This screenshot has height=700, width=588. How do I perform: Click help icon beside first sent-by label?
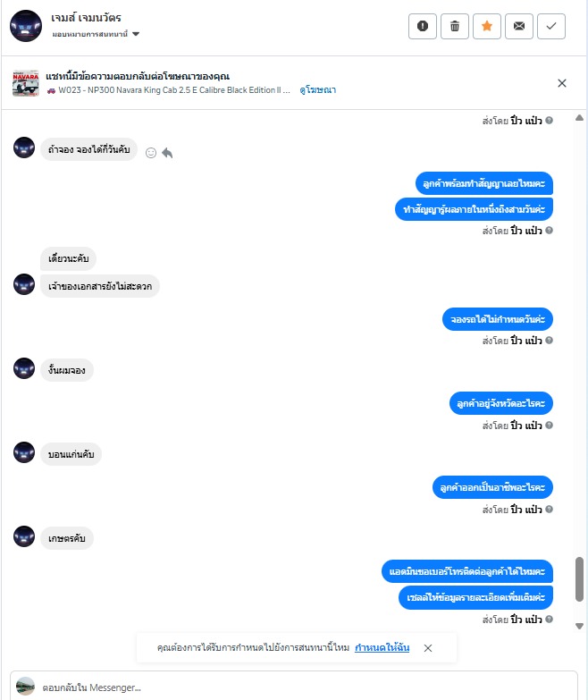click(550, 120)
